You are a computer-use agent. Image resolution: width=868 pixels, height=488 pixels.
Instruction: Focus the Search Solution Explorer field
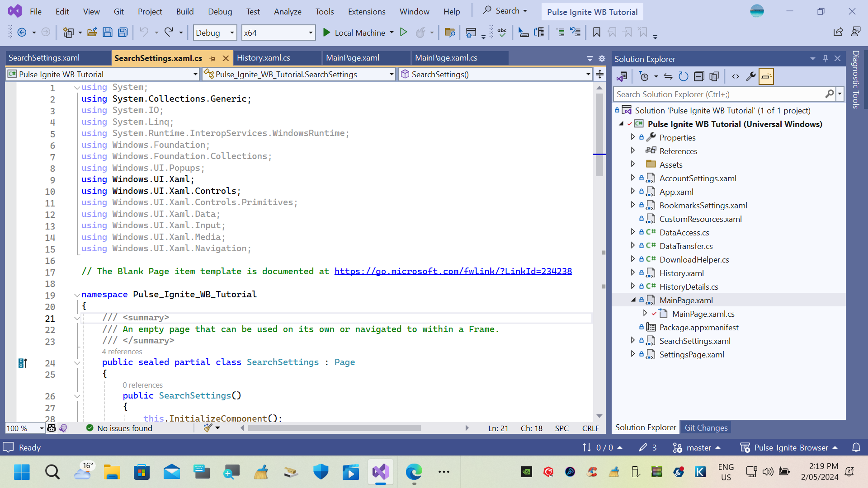[x=719, y=94]
